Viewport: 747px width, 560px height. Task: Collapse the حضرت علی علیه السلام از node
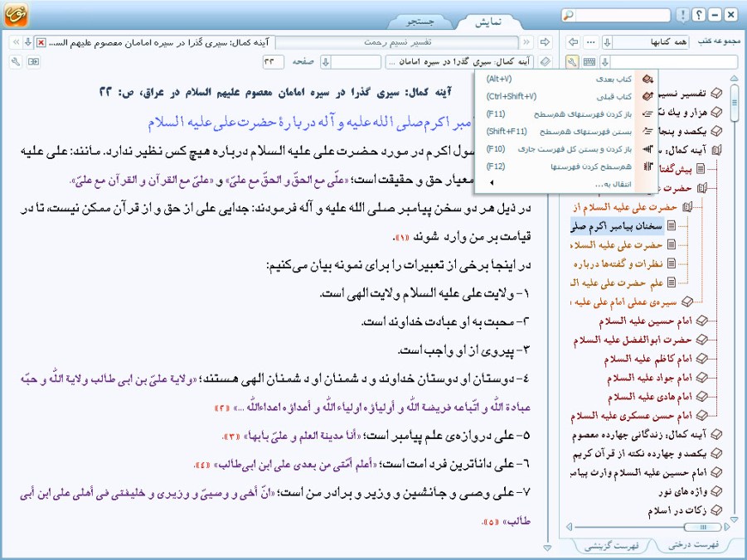pyautogui.click(x=686, y=207)
